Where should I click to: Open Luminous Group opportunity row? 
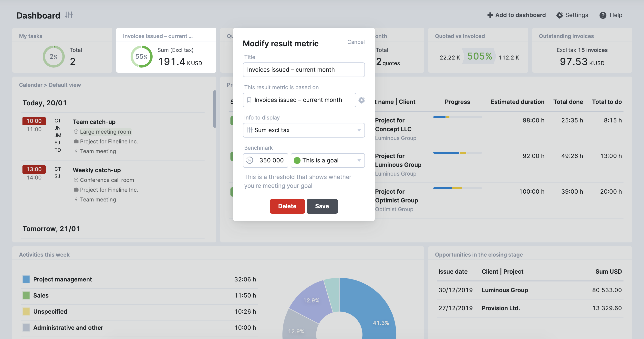[x=530, y=290]
